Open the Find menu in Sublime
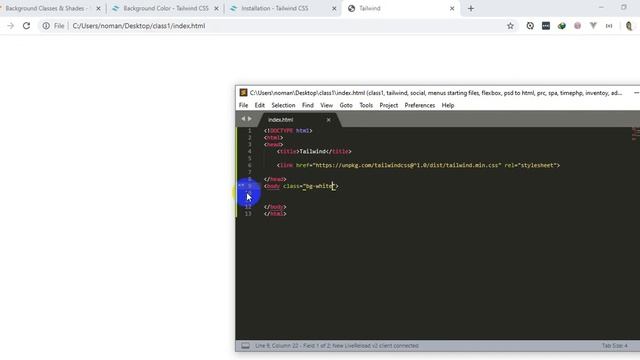The height and width of the screenshot is (360, 640). [x=308, y=105]
